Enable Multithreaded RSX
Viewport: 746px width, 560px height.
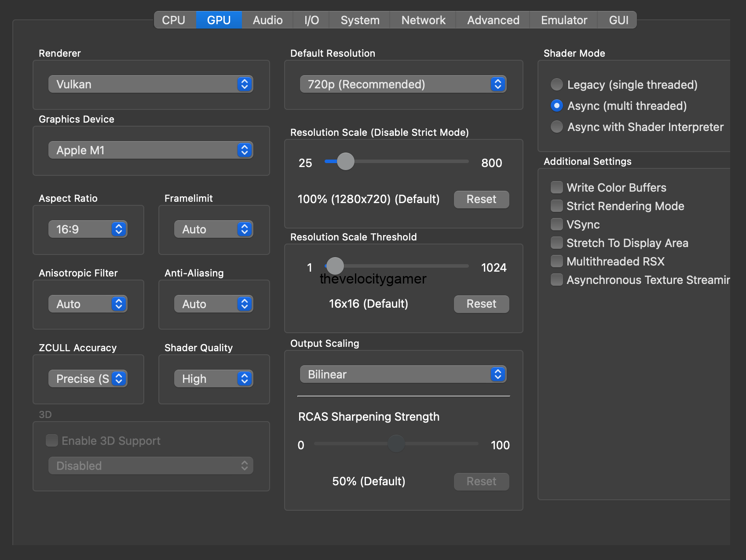click(x=556, y=261)
